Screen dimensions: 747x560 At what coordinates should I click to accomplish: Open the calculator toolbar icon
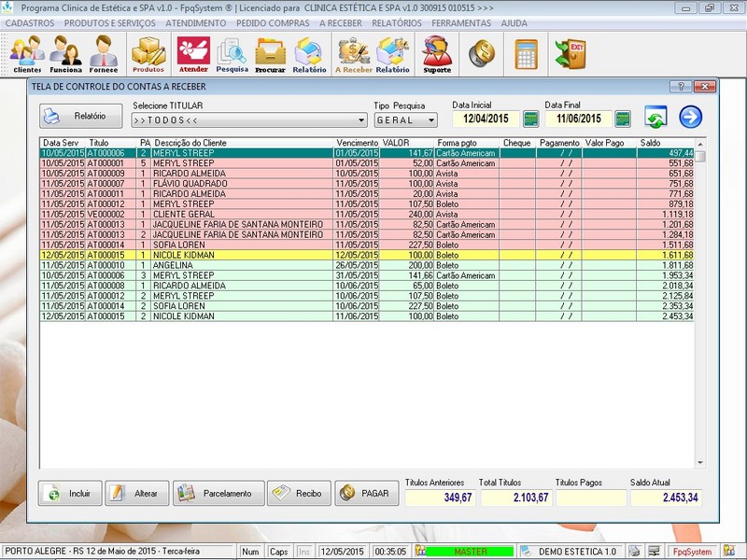coord(526,54)
